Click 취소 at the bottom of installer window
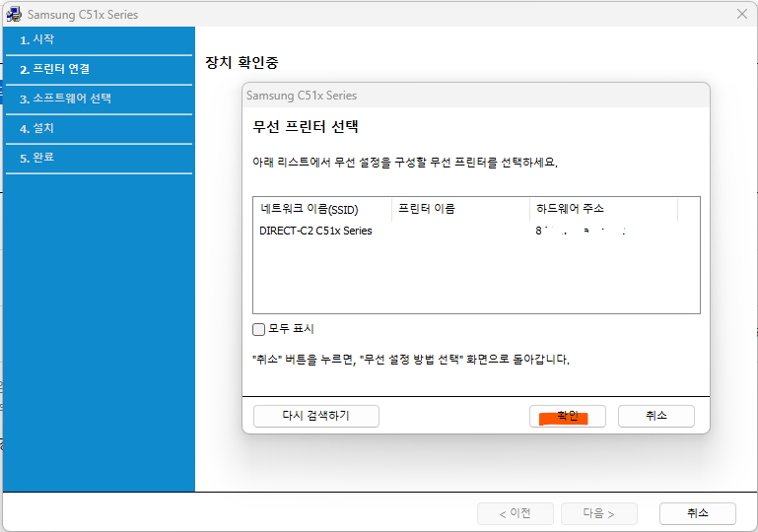This screenshot has width=758, height=532. click(698, 513)
